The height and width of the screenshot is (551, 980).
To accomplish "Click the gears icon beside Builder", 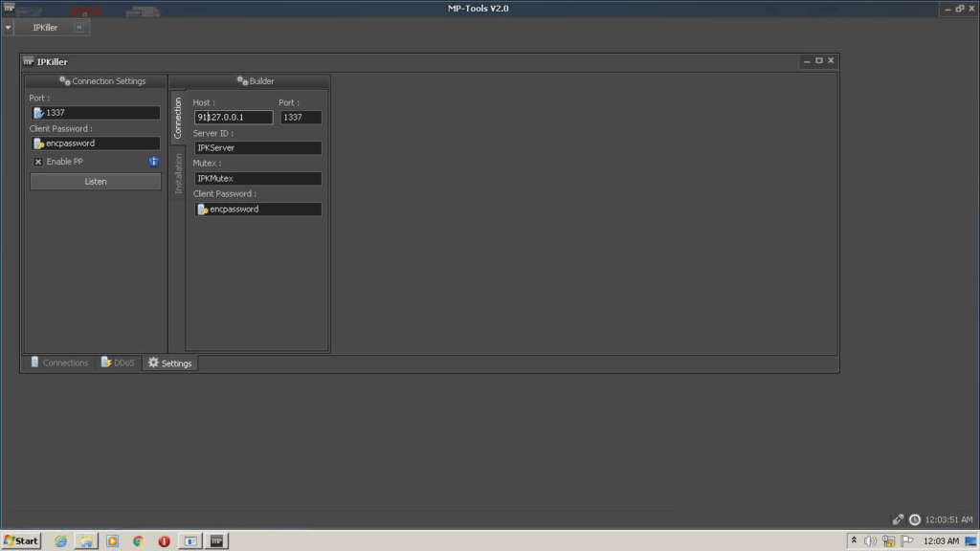I will click(x=242, y=81).
